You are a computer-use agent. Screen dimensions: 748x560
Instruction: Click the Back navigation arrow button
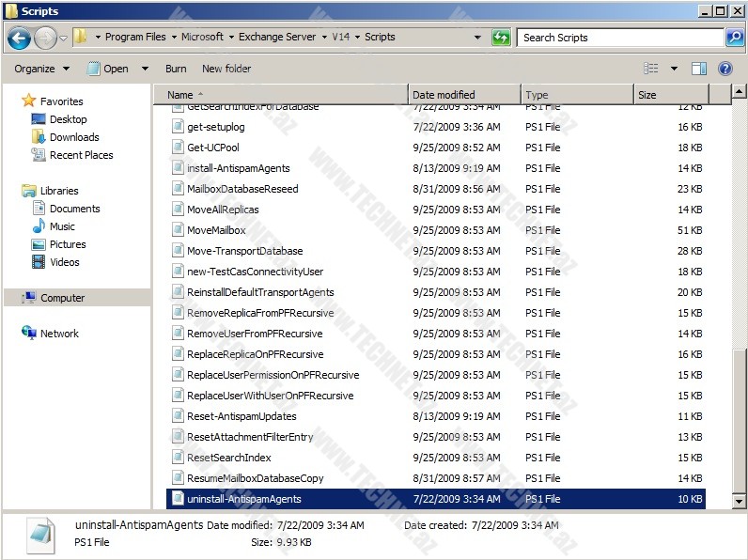click(x=19, y=38)
